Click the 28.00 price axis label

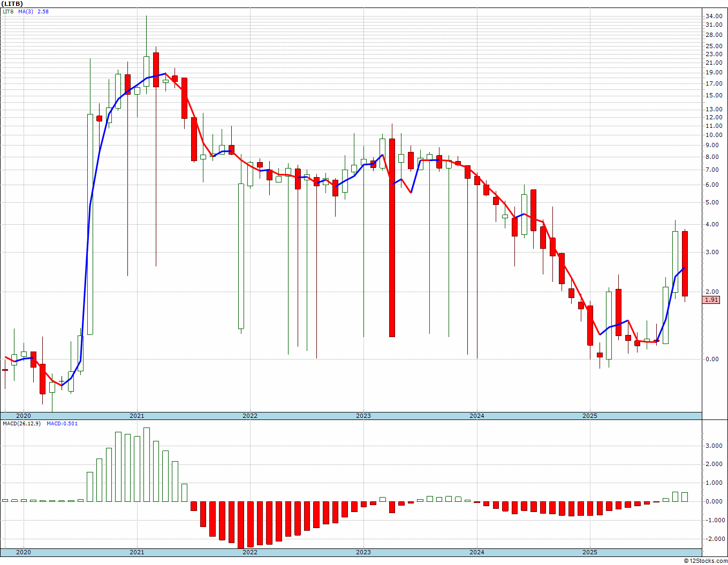[714, 35]
